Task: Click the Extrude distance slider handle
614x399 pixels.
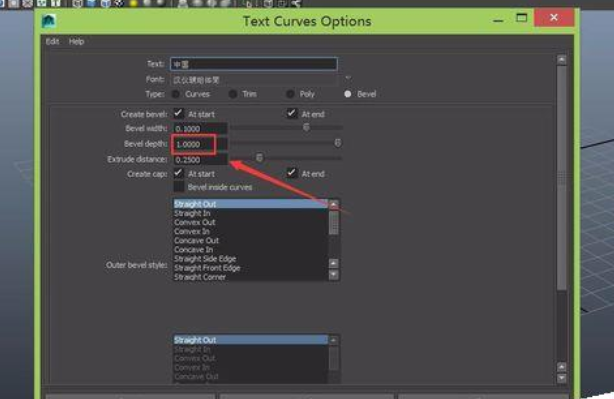Action: pos(259,158)
